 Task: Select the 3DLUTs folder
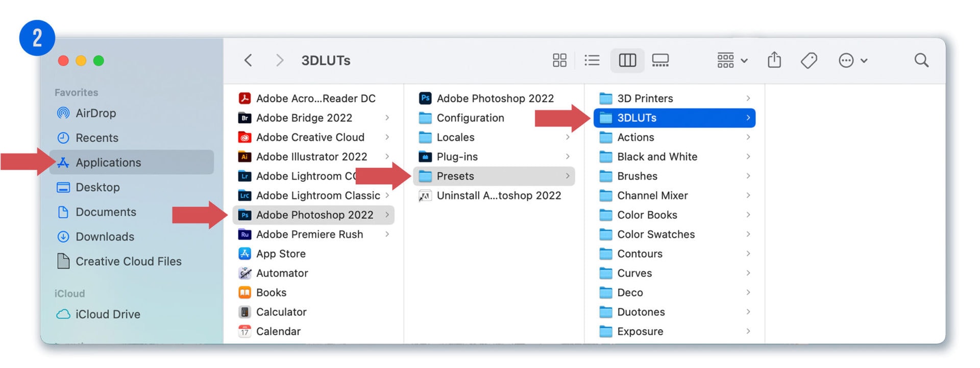coord(636,118)
